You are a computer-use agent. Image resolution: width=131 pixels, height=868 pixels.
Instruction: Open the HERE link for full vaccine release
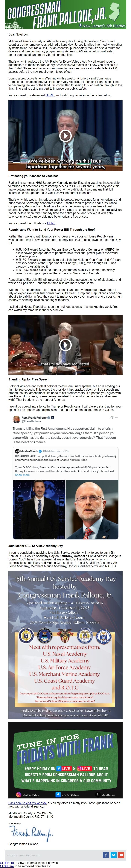(51, 223)
